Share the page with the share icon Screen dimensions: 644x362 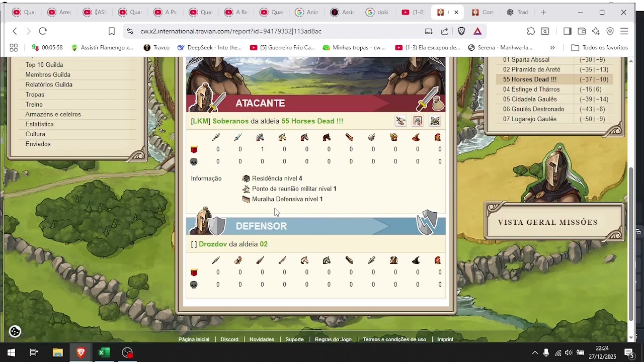tap(444, 31)
